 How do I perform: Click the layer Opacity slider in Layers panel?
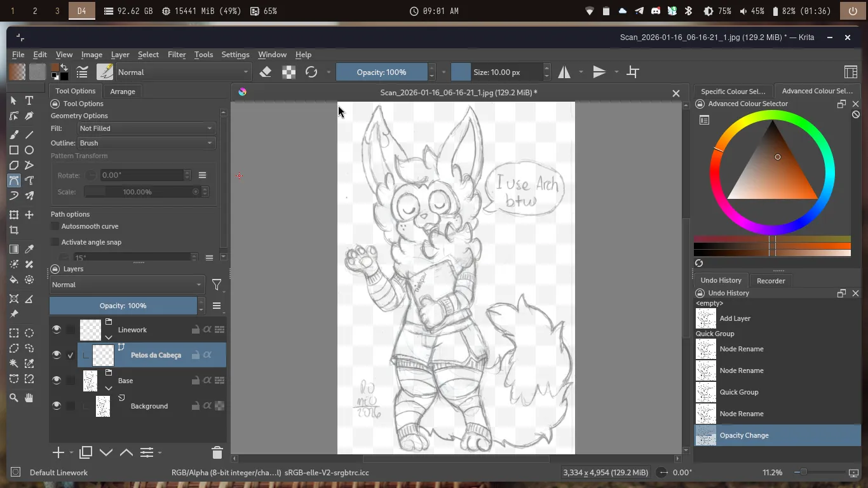[x=123, y=306]
